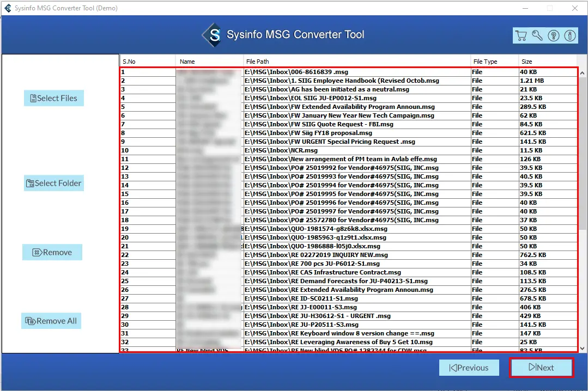Viewport: 588px width, 391px height.
Task: Sort list by Size column header
Action: tap(547, 62)
